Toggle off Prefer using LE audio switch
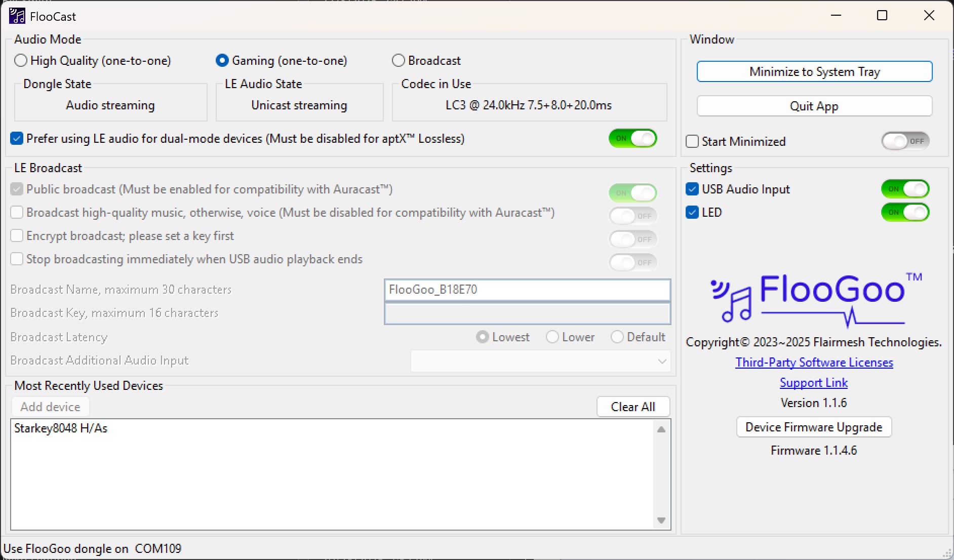The height and width of the screenshot is (560, 954). coord(633,138)
